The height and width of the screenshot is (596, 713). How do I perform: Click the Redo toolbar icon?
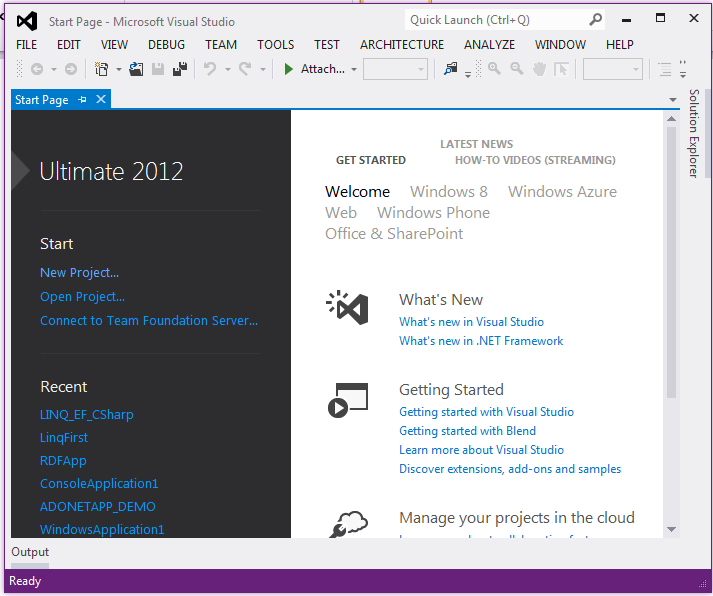tap(245, 69)
